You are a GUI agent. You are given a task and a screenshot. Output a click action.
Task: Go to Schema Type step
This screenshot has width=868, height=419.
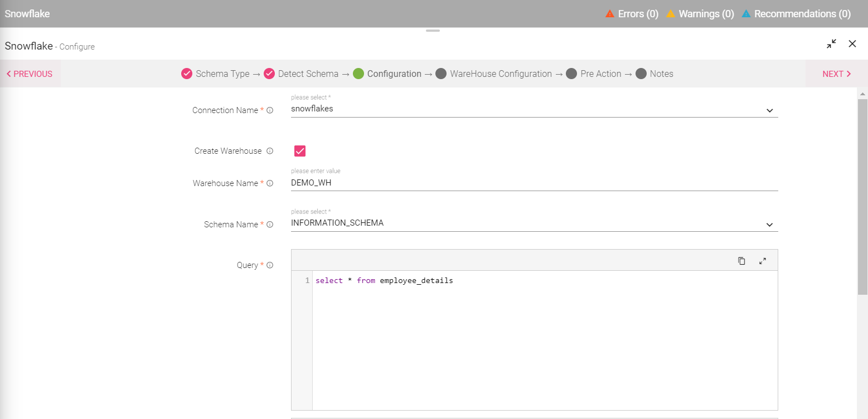click(x=222, y=74)
